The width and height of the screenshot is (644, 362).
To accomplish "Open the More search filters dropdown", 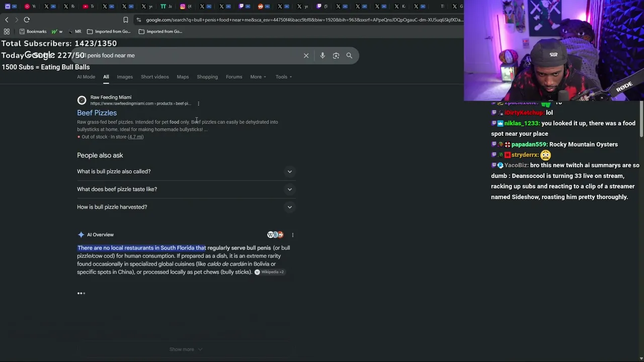I will point(258,77).
